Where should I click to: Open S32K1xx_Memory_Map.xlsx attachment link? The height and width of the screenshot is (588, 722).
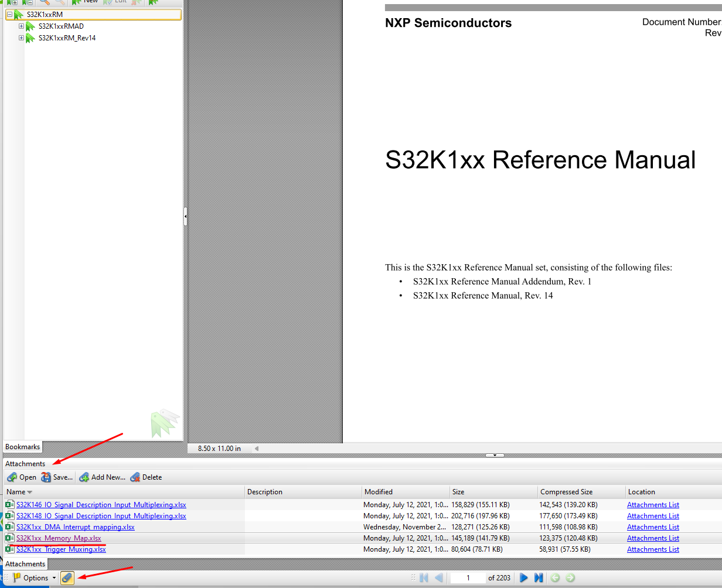point(58,538)
